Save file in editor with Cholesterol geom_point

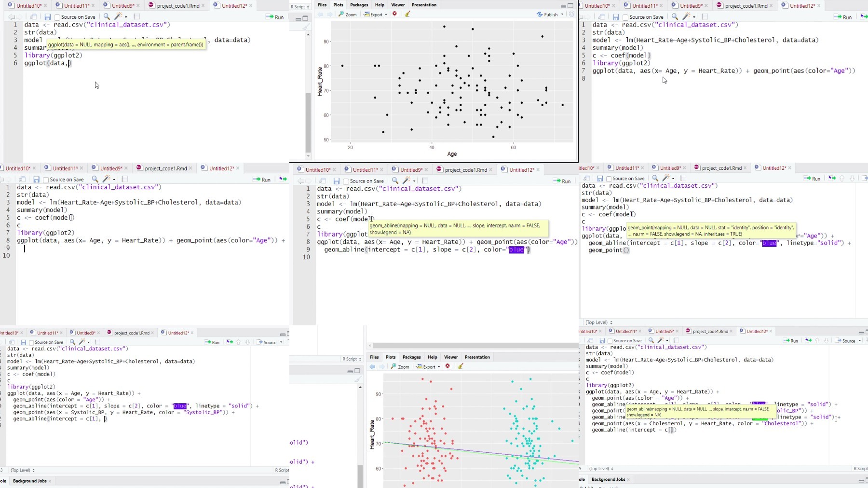602,341
